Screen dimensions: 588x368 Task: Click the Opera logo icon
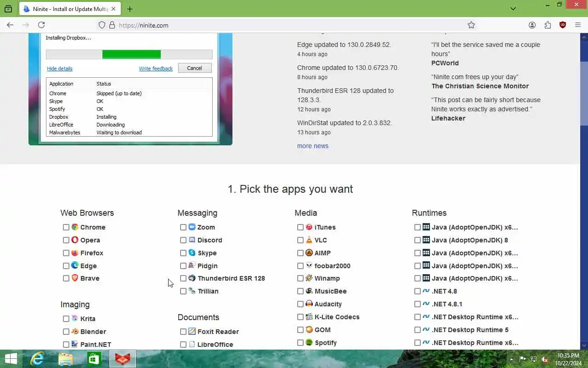75,240
